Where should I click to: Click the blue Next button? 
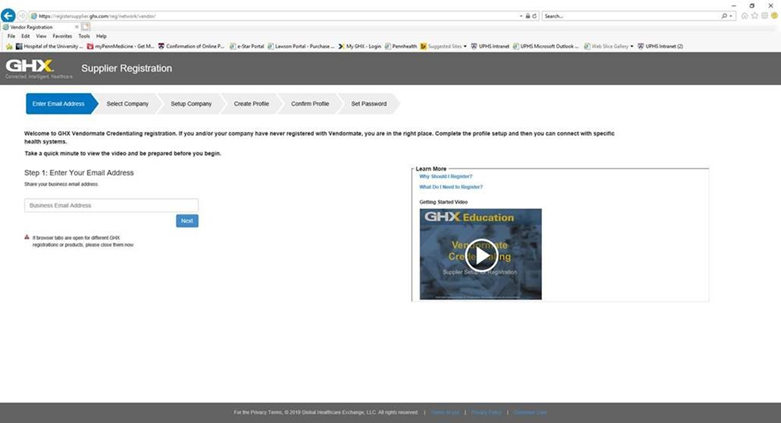(x=187, y=221)
